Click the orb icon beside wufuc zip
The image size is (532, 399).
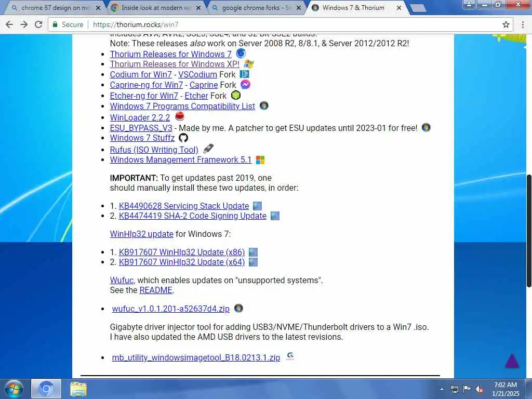point(239,308)
